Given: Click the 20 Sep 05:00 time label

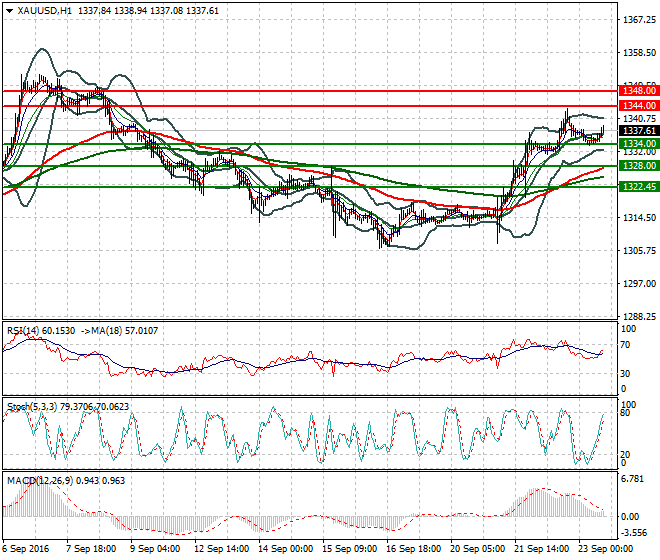Looking at the screenshot, I should (x=477, y=549).
